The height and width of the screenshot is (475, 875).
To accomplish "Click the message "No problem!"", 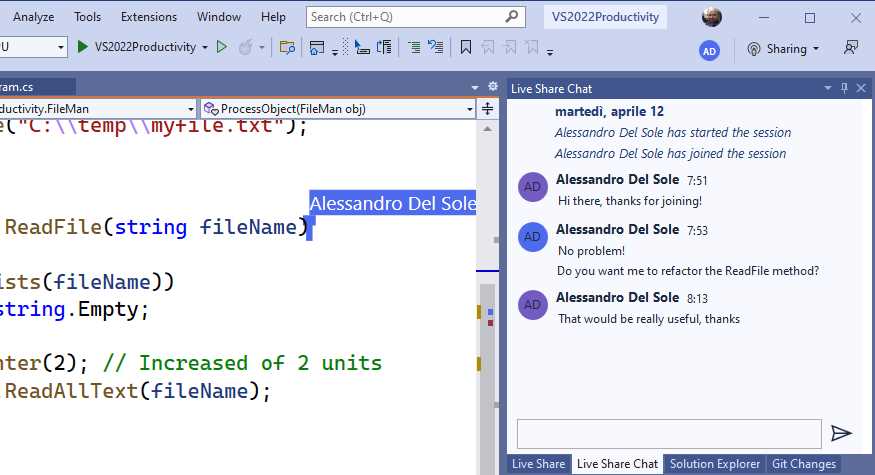I will coord(591,251).
